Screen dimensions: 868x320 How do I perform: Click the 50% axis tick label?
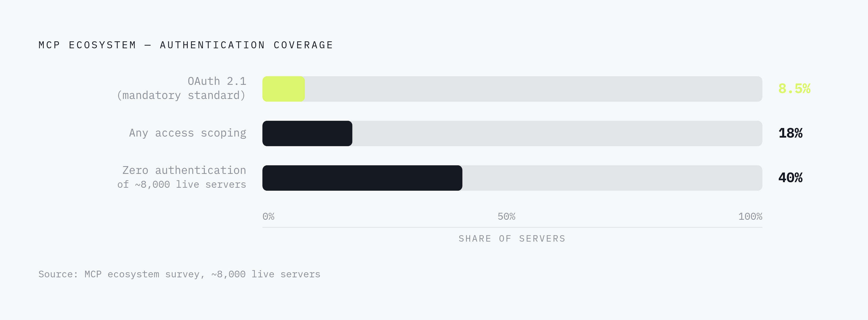coord(506,216)
